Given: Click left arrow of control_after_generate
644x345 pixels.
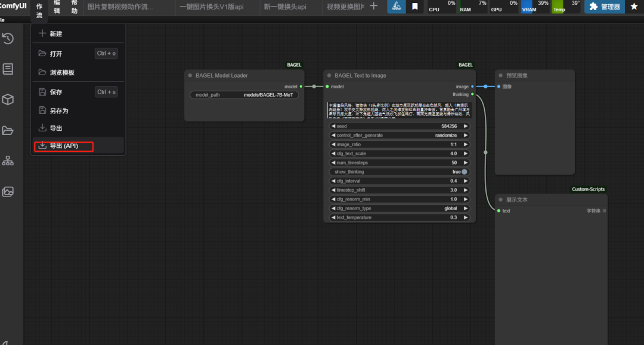Looking at the screenshot, I should (333, 135).
